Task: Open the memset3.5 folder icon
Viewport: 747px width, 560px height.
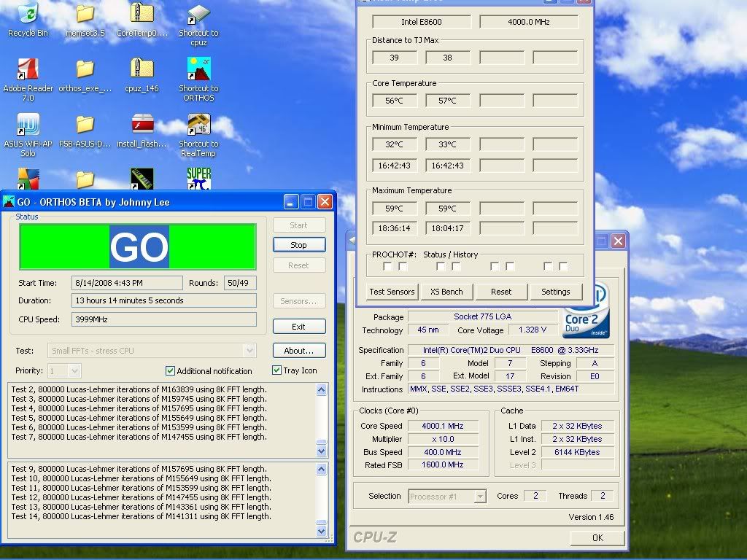Action: click(85, 20)
